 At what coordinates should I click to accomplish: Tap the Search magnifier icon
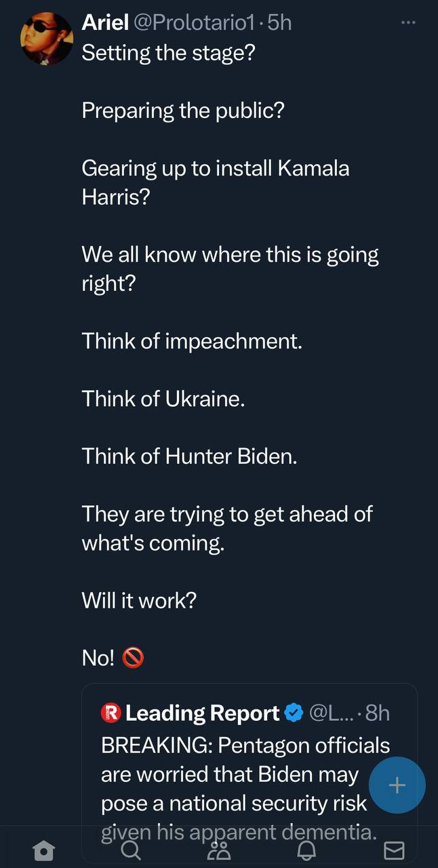[x=132, y=850]
